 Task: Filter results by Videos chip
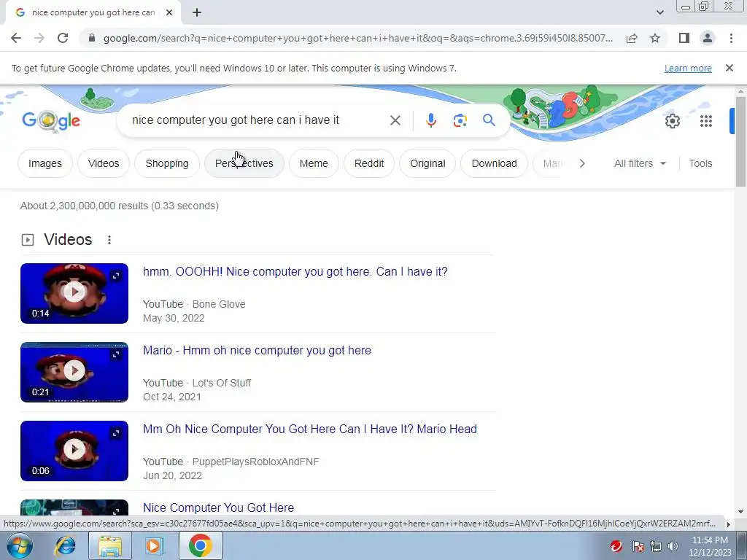tap(104, 163)
